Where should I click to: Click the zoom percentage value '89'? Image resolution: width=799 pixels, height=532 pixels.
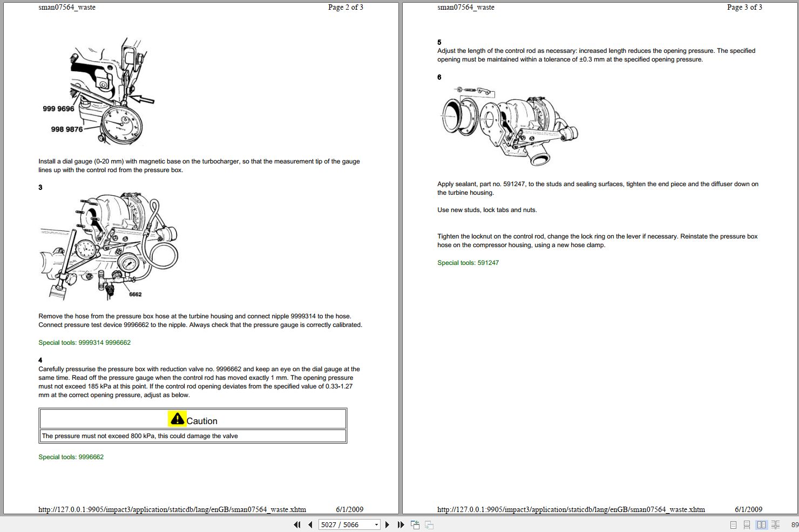(795, 524)
